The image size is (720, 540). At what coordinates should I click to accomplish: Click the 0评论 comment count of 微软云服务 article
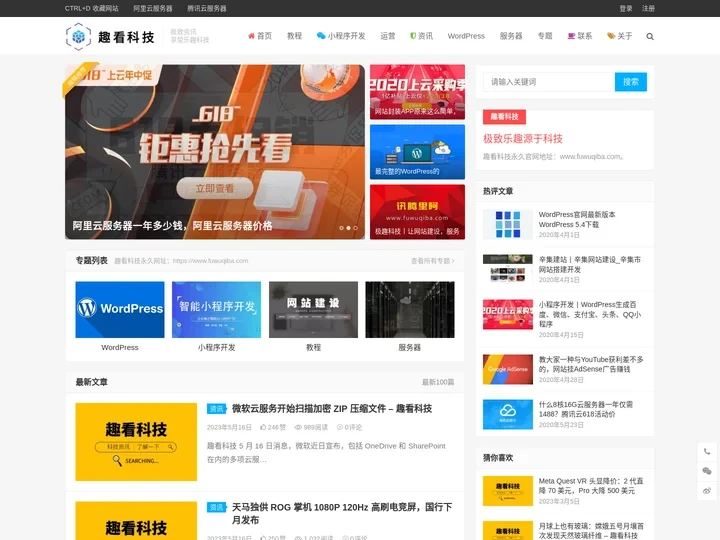tap(349, 428)
